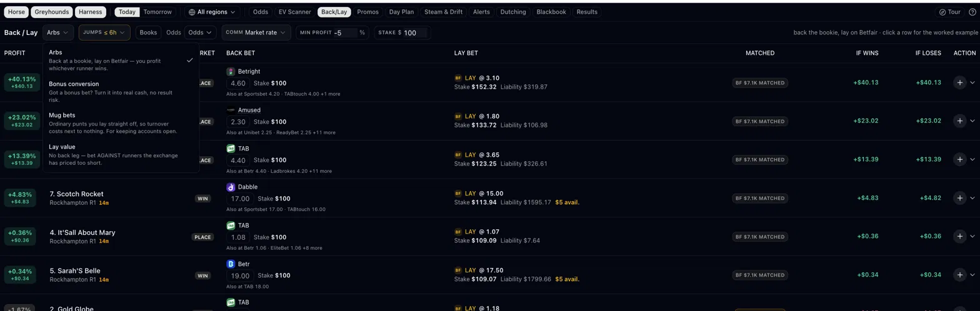
Task: Toggle the Books filter button
Action: click(148, 32)
